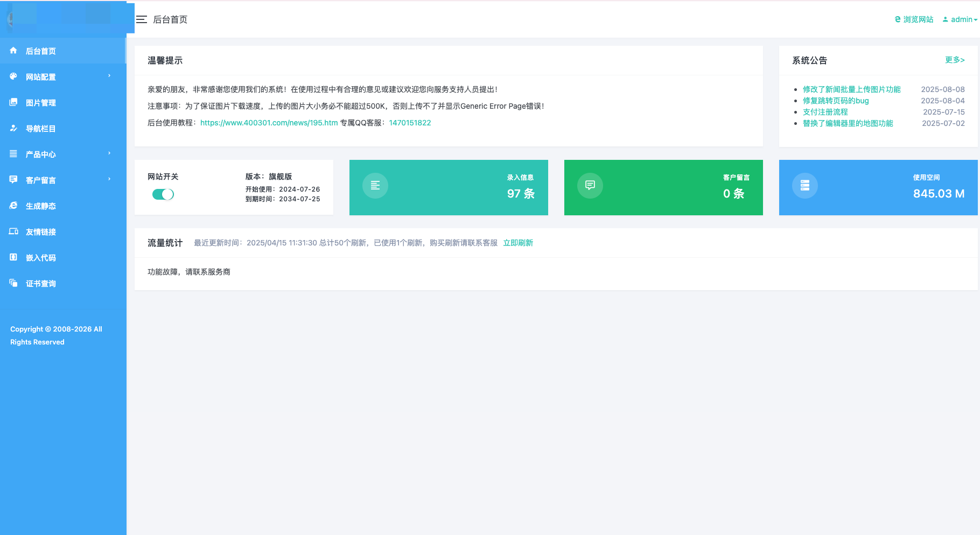980x535 pixels.
Task: Expand the 产品中心 submenu arrow
Action: tap(109, 153)
